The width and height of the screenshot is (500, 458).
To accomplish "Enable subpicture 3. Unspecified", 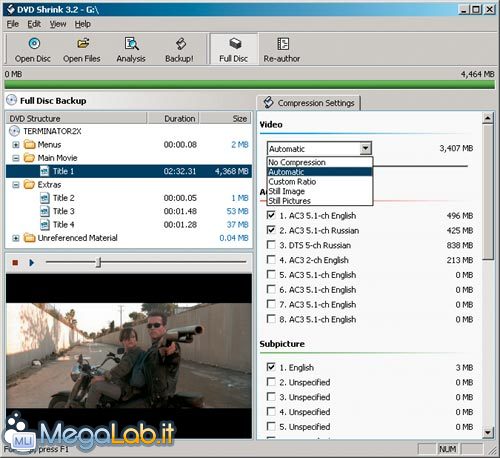I will coord(271,397).
